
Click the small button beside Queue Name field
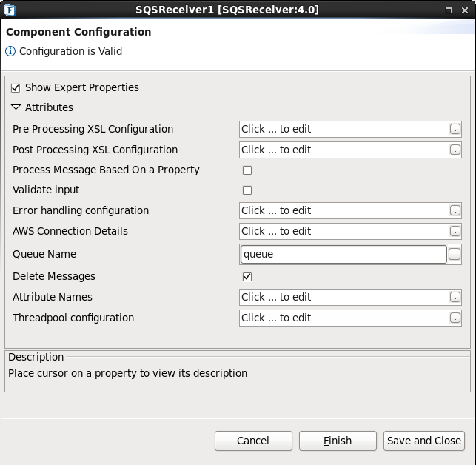454,254
